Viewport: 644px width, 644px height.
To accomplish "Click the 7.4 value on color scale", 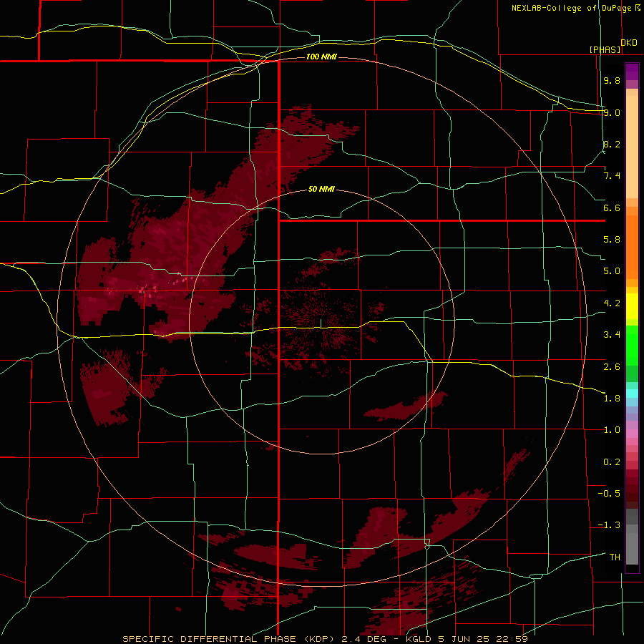I will pos(612,176).
